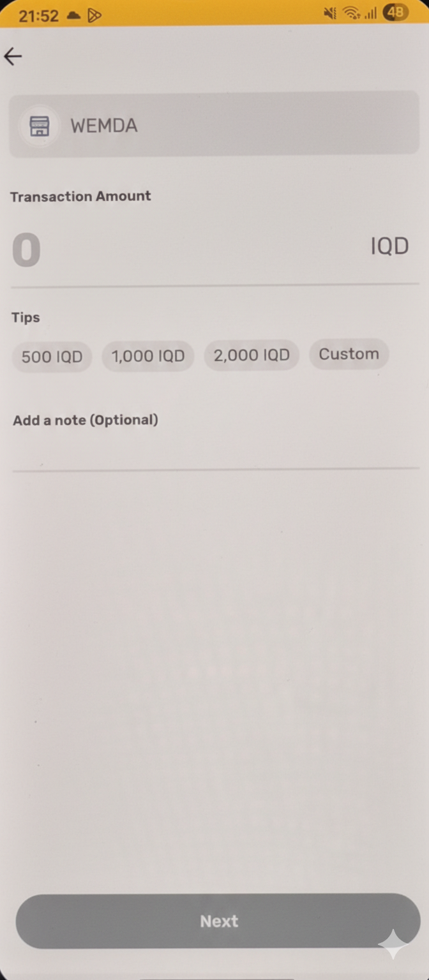Tap the IQD currency label
Image resolution: width=429 pixels, height=980 pixels.
pos(389,246)
